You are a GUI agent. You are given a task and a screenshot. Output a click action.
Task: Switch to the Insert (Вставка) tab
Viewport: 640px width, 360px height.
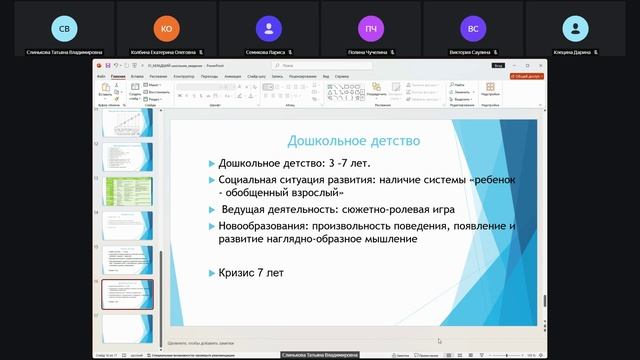pos(137,76)
